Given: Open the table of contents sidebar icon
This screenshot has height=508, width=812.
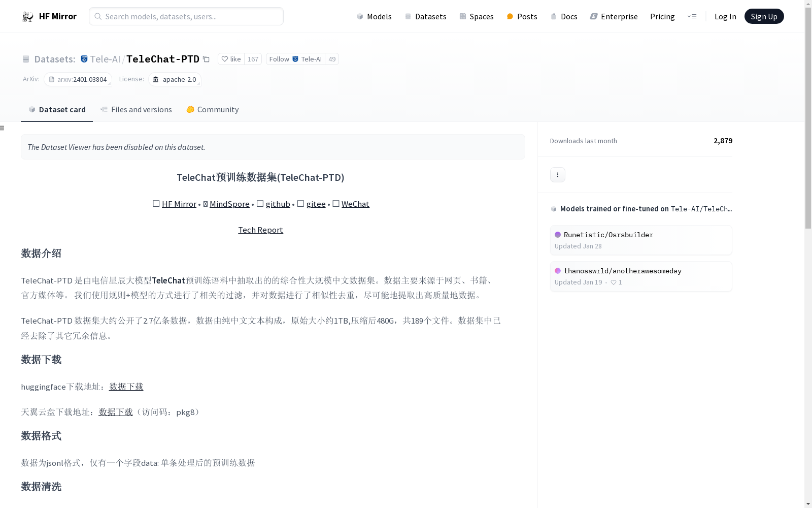Looking at the screenshot, I should 3,128.
